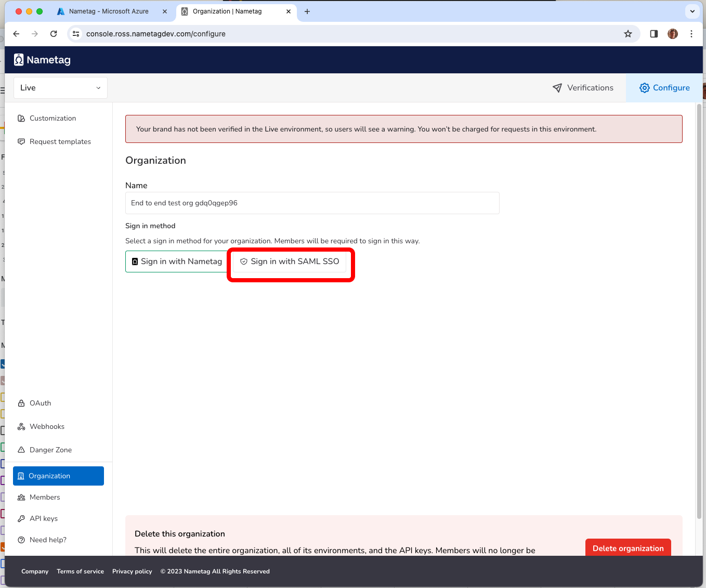
Task: Close the Organization | Nametag tab
Action: (x=289, y=11)
